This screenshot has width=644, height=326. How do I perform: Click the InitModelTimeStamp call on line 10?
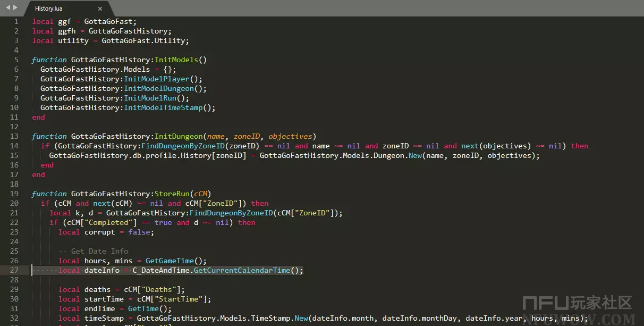click(163, 107)
